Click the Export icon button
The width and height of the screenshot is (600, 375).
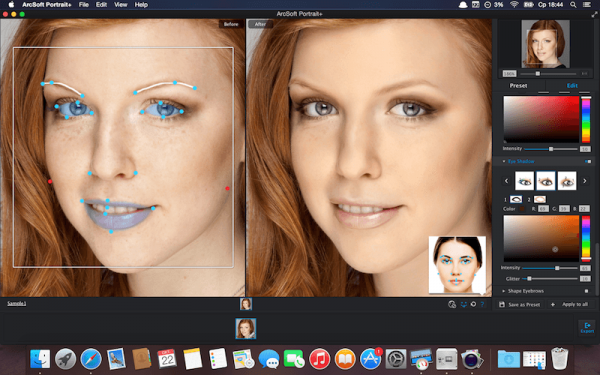[x=587, y=328]
